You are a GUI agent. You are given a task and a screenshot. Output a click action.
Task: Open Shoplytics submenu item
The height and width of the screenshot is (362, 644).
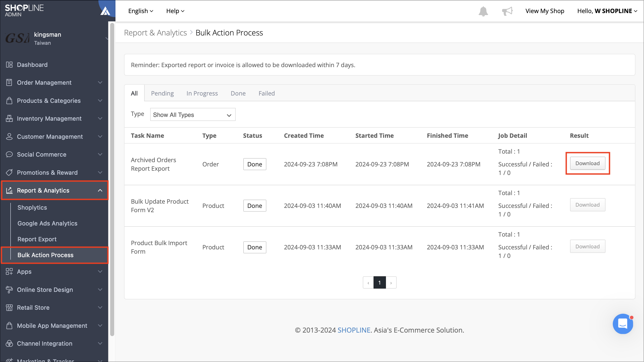point(32,207)
